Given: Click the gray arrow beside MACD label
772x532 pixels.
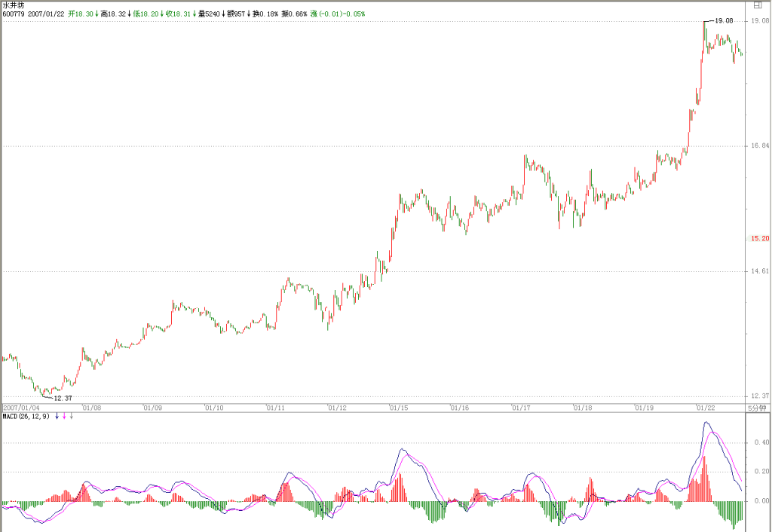Looking at the screenshot, I should pos(72,417).
